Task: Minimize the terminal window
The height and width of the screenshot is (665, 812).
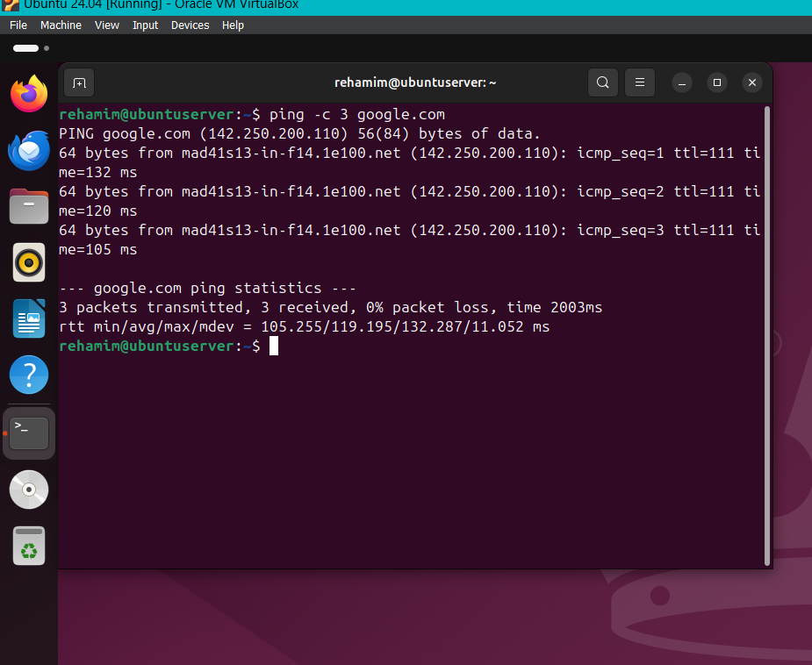Action: tap(682, 82)
